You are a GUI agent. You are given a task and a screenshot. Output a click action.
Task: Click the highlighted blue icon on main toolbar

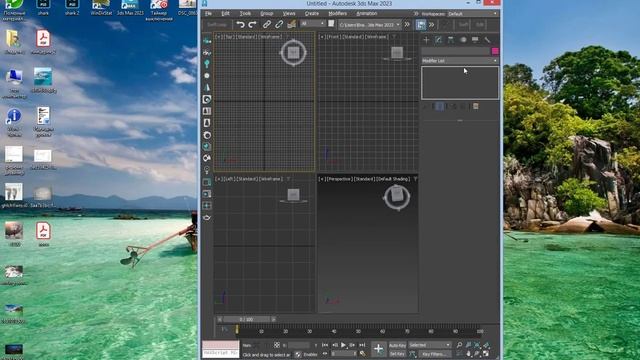(421, 24)
